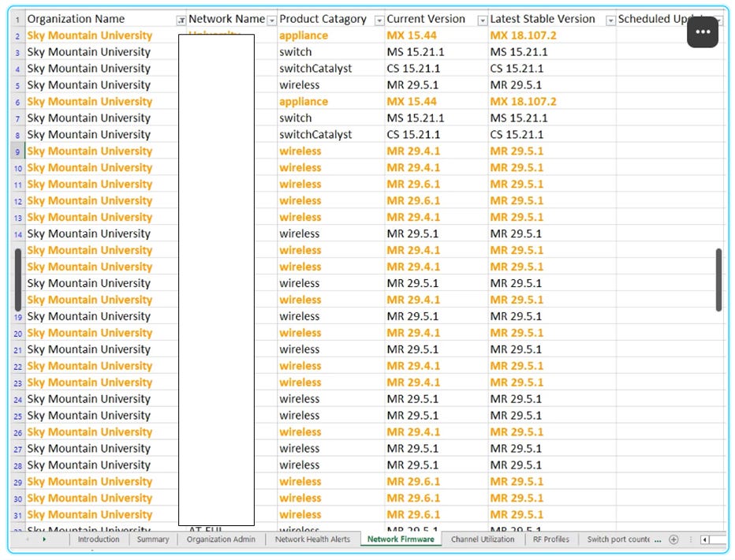Select 'Sky Mountain University' in row 3
Viewport: 735px width, 560px height.
(102, 52)
